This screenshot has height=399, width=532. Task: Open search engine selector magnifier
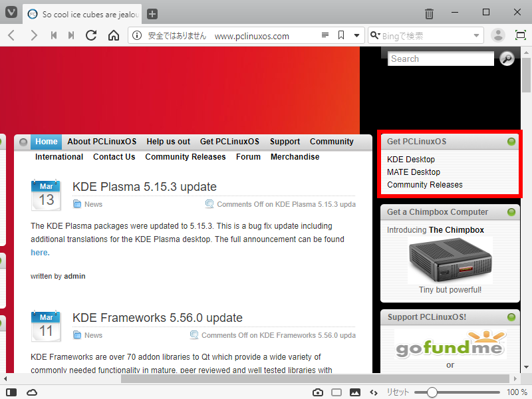374,35
